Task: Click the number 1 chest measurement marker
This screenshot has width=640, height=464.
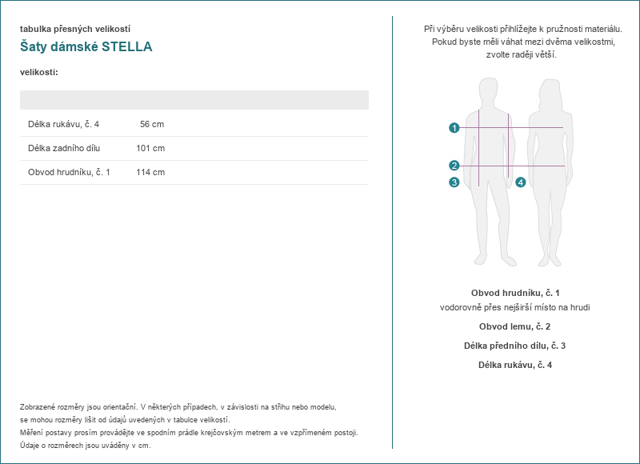Action: coord(454,128)
